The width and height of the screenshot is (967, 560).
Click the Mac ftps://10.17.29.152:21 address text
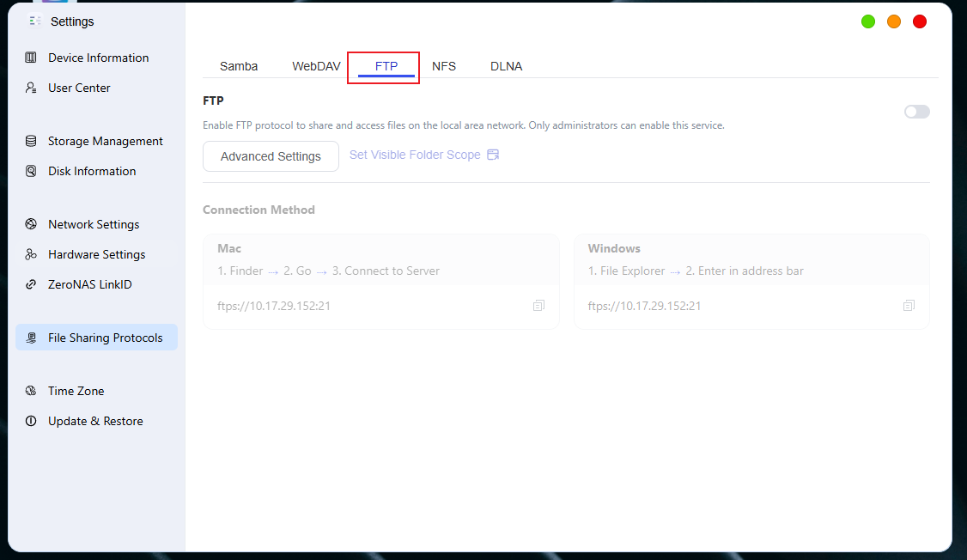[x=274, y=306]
